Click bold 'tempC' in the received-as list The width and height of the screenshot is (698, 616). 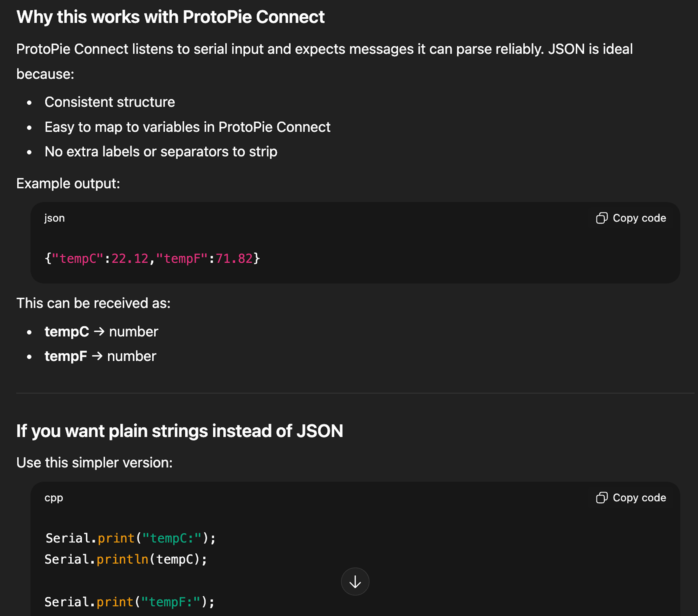pyautogui.click(x=67, y=332)
